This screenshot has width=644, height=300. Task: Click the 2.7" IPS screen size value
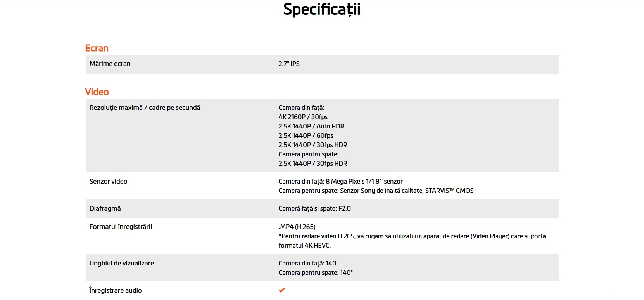(289, 64)
